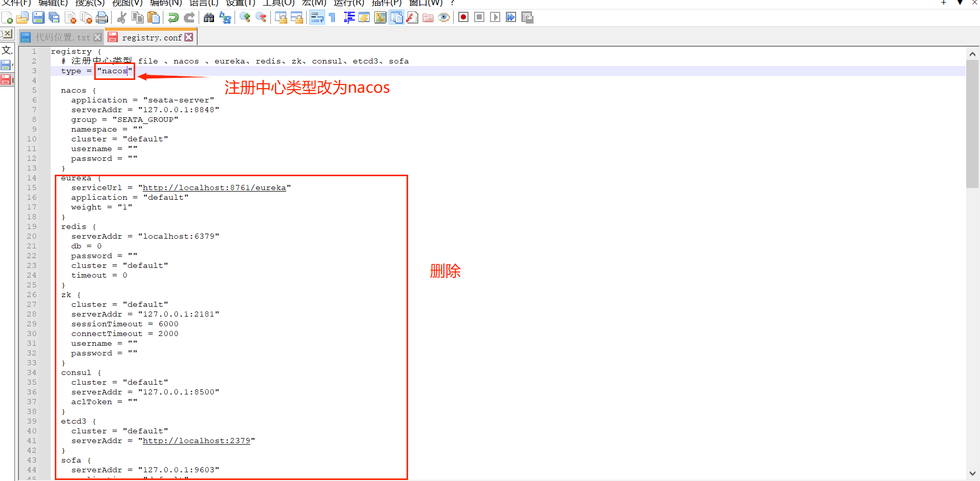This screenshot has height=481, width=980.
Task: Create a new file with the New icon
Action: 7,18
